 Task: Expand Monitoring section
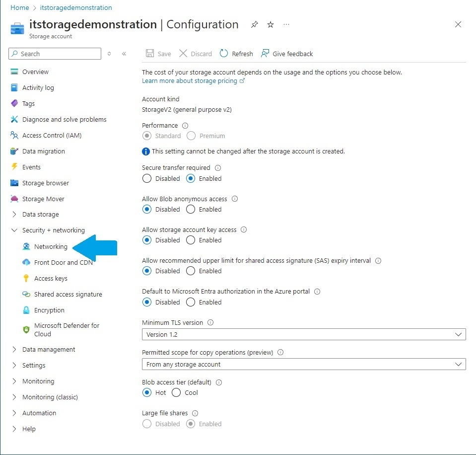point(14,381)
